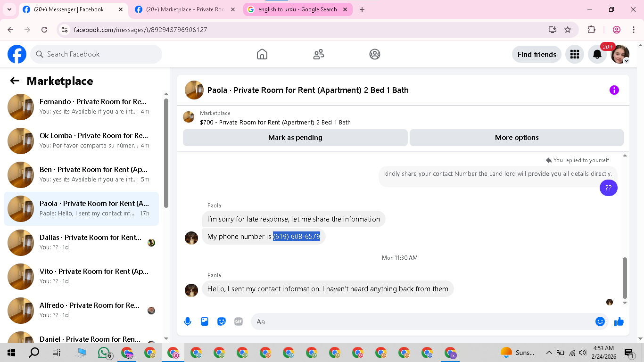Click Paola's highlighted phone number (619) 608-6579

coord(297,237)
